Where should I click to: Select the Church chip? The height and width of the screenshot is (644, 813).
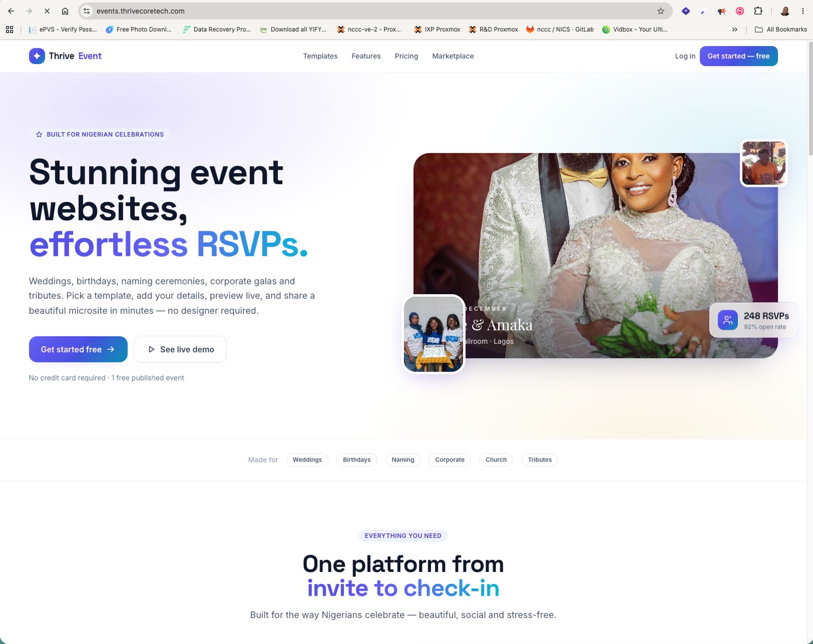point(496,460)
